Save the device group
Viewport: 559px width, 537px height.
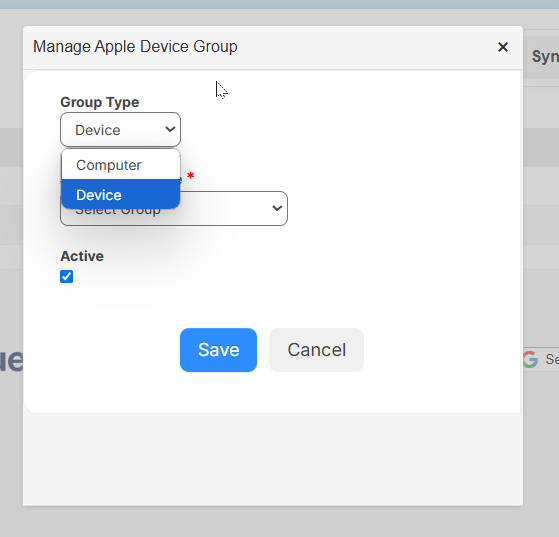coord(219,350)
